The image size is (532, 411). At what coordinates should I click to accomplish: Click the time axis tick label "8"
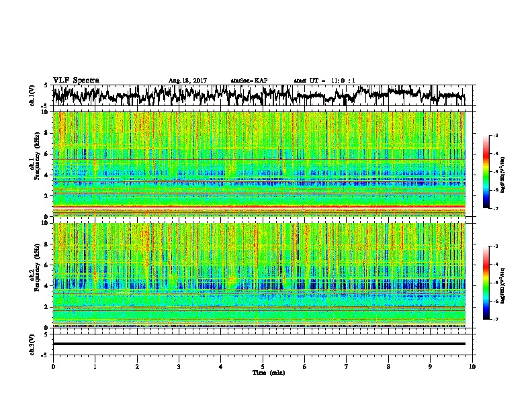pyautogui.click(x=388, y=367)
